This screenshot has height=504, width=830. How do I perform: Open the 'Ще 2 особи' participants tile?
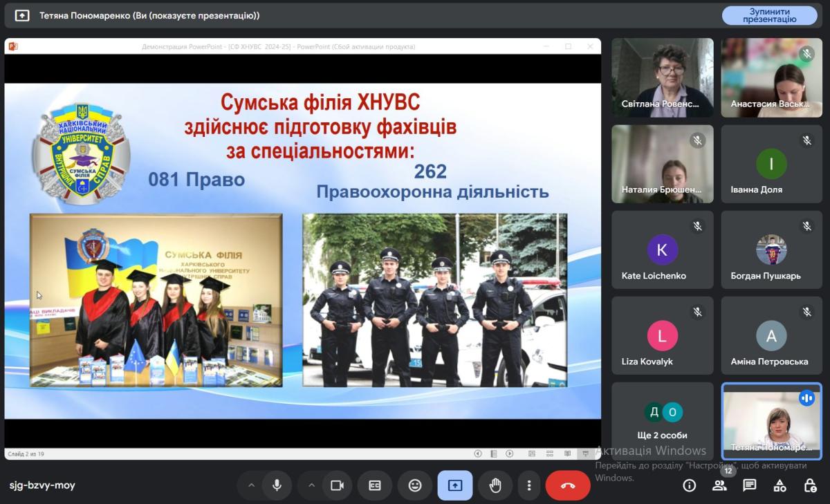[x=662, y=421]
